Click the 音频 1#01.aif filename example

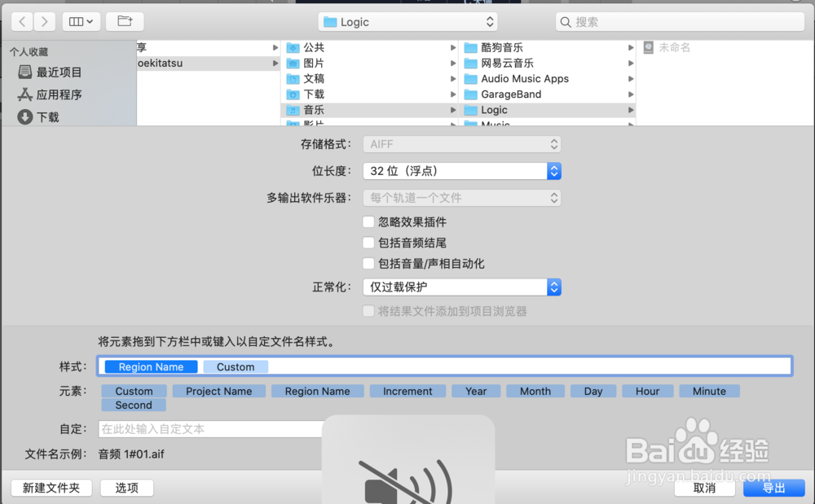(x=131, y=454)
